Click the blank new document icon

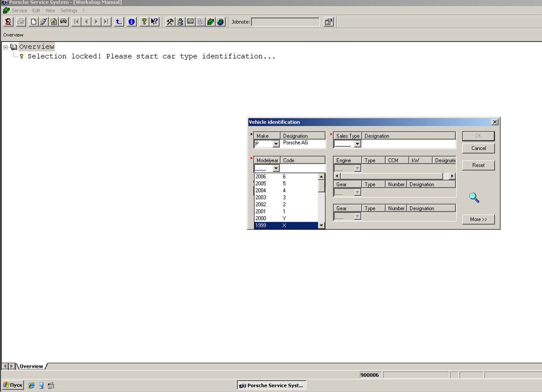pos(33,22)
